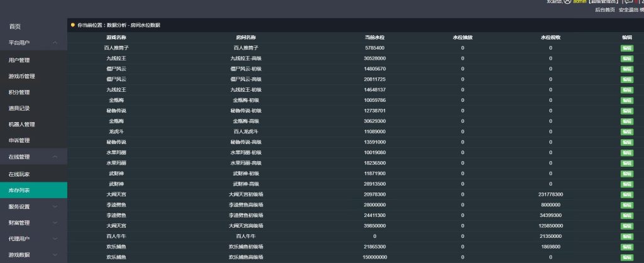
Task: Go to 积分管理 in the sidebar
Action: [x=19, y=92]
